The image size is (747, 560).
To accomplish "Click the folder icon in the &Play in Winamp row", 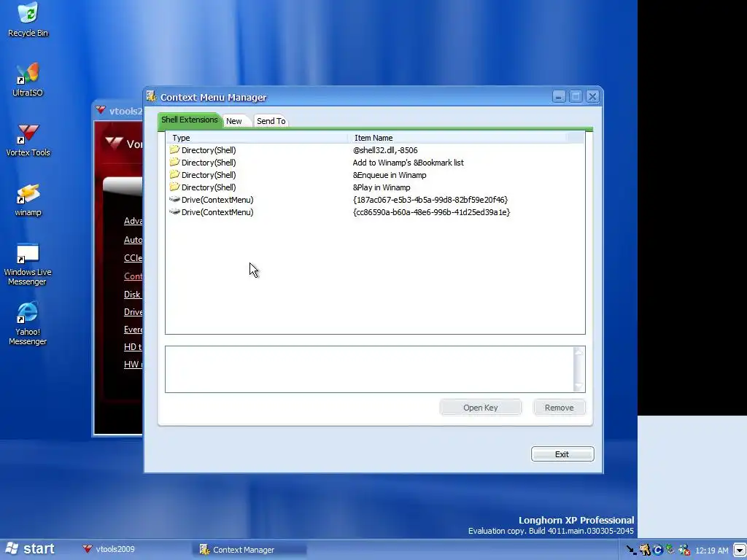I will pos(174,187).
